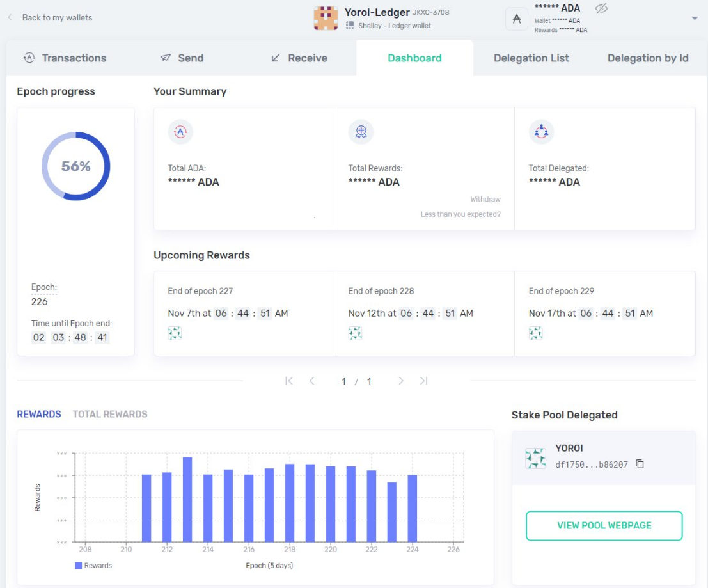Jump to last rewards page
The image size is (708, 588).
point(423,381)
